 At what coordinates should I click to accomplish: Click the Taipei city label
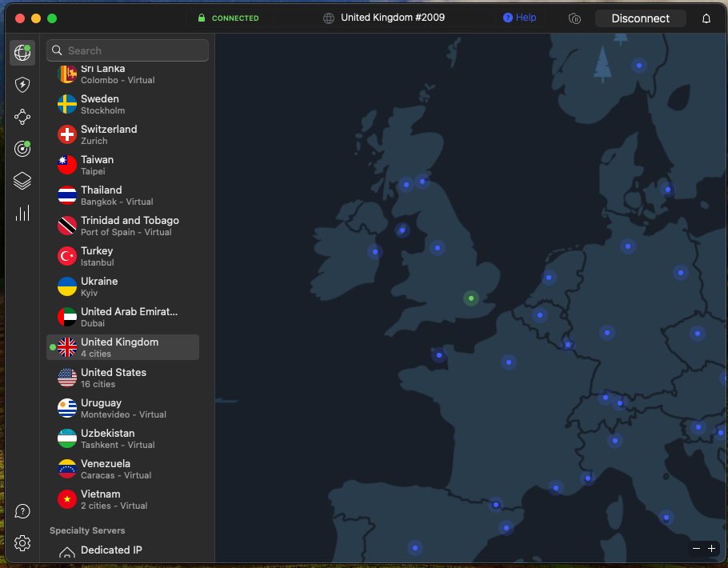(x=93, y=171)
